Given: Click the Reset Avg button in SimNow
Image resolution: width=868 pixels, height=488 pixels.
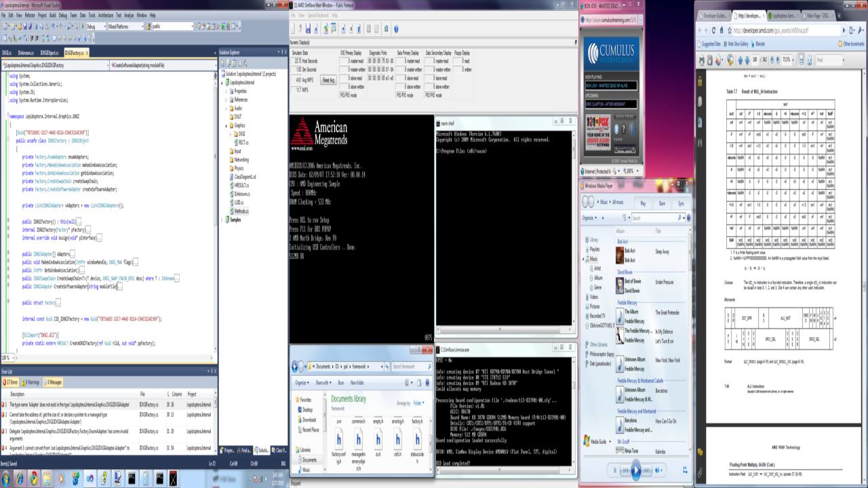Looking at the screenshot, I should [x=328, y=80].
